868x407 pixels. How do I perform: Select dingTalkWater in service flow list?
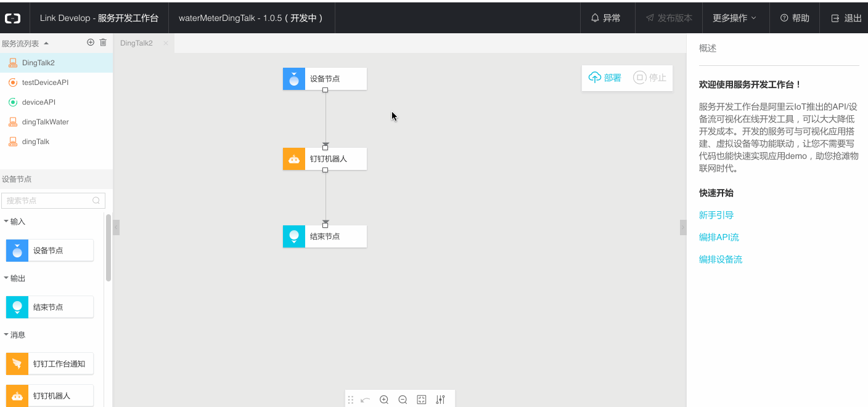click(x=56, y=122)
